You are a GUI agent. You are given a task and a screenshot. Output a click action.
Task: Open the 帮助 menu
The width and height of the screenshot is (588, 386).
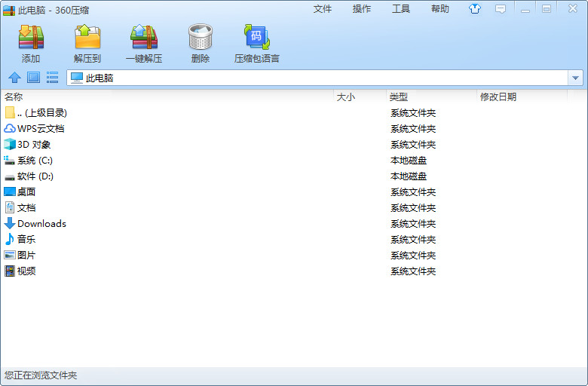(x=440, y=8)
